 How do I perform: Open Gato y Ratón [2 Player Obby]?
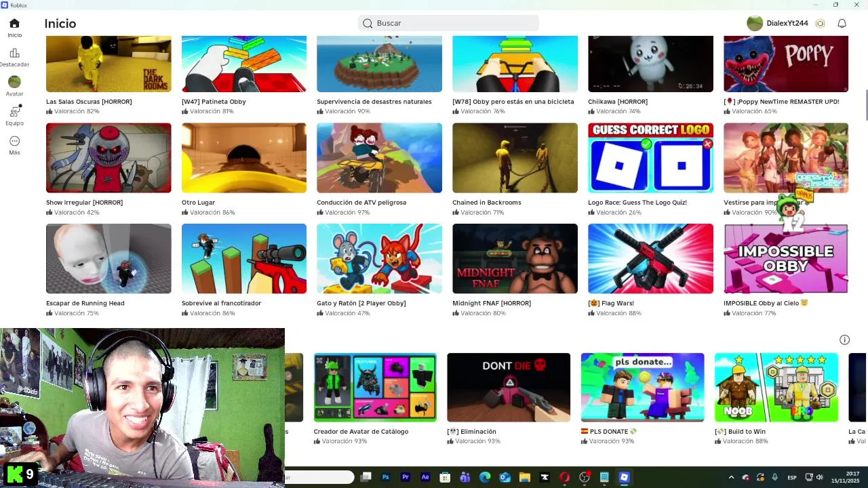[x=379, y=259]
